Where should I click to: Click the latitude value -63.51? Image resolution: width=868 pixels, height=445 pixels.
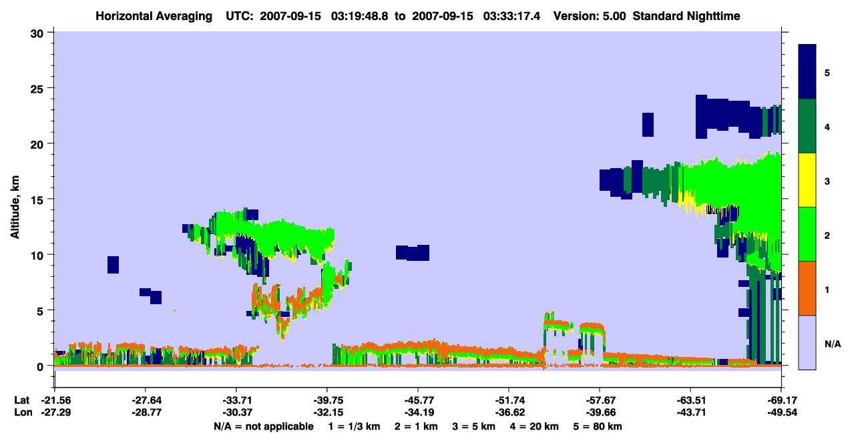(x=690, y=400)
